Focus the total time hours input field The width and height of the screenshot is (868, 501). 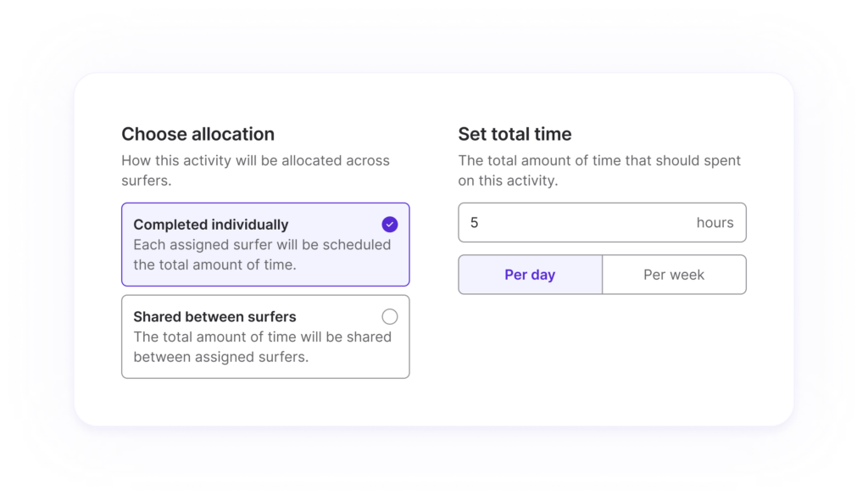click(x=603, y=223)
